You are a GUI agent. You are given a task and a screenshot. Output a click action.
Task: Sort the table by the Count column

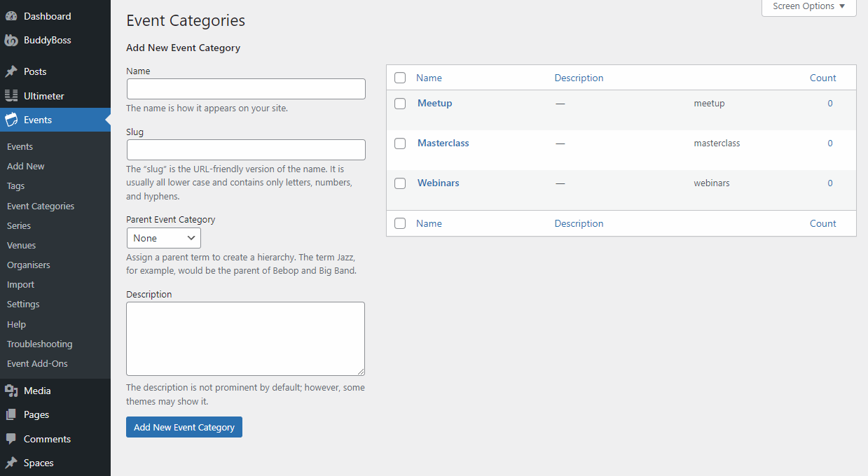[x=822, y=77]
